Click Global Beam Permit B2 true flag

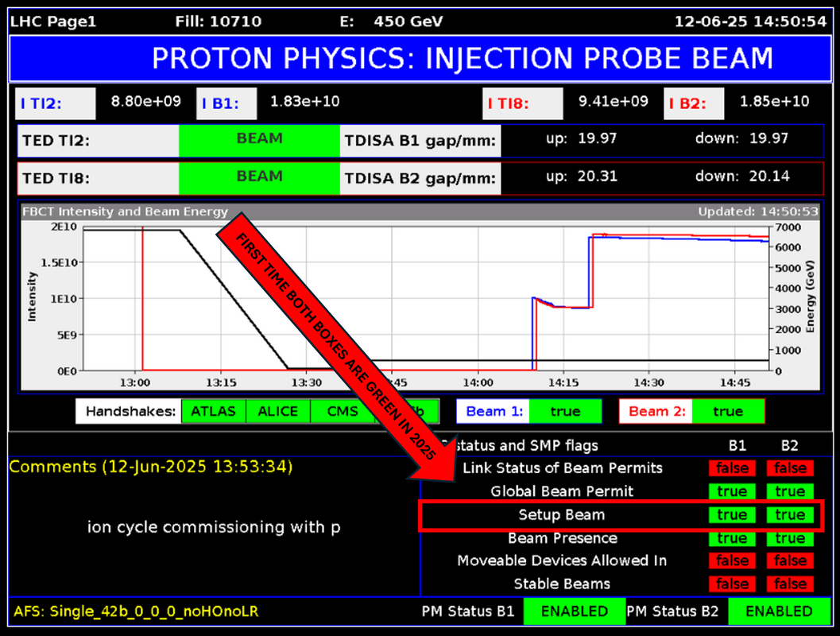tap(790, 491)
